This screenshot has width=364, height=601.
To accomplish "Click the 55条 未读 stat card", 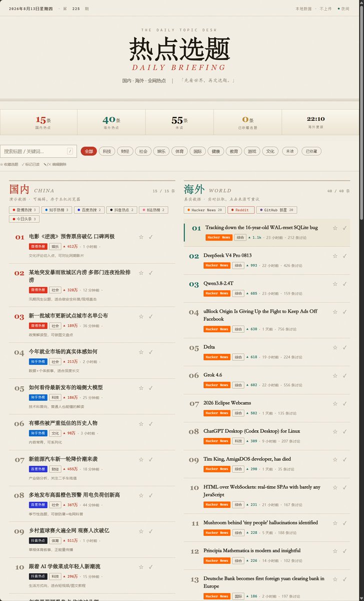I will pyautogui.click(x=179, y=123).
